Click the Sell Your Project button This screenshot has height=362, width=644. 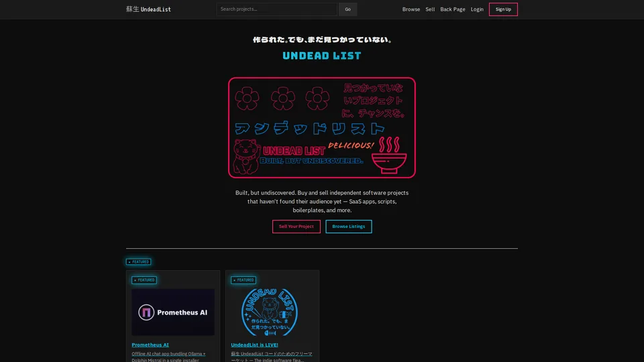[x=296, y=226]
